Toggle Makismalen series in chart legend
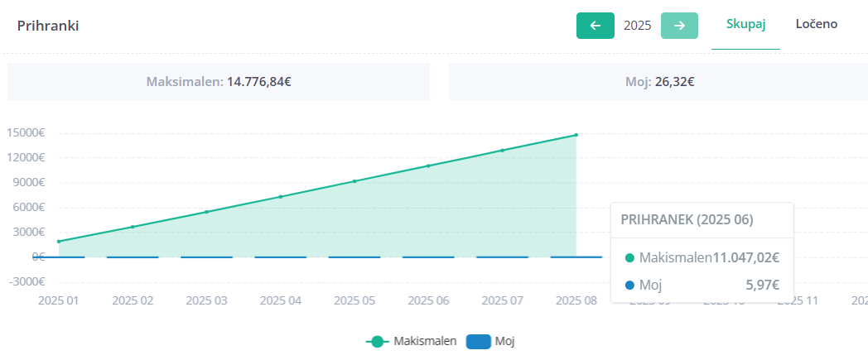Viewport: 868px width, 360px height. (x=412, y=341)
